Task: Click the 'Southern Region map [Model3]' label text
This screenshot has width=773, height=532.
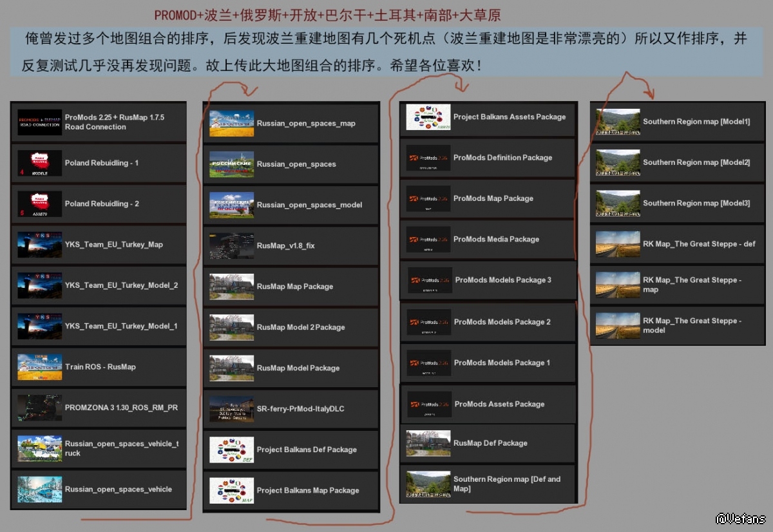Action: click(696, 203)
